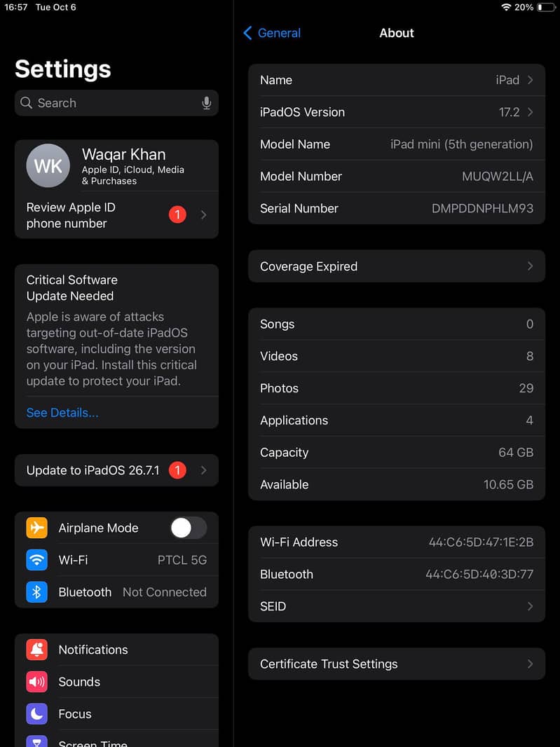560x747 pixels.
Task: Open iPadOS Version row chevron
Action: tap(530, 112)
